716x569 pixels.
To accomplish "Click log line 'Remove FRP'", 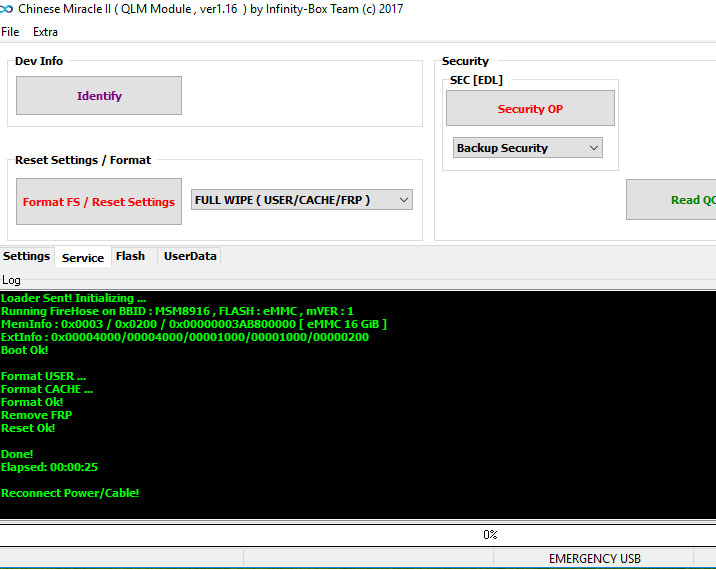I will pos(37,416).
